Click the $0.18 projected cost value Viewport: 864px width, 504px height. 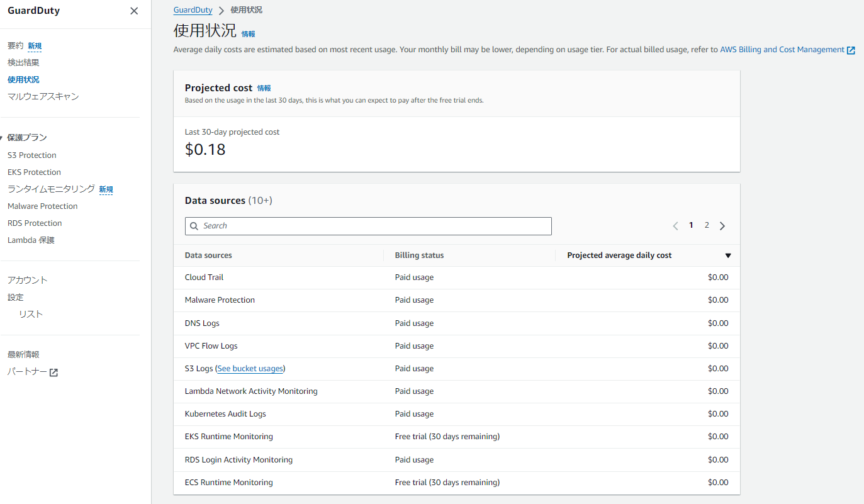tap(205, 150)
